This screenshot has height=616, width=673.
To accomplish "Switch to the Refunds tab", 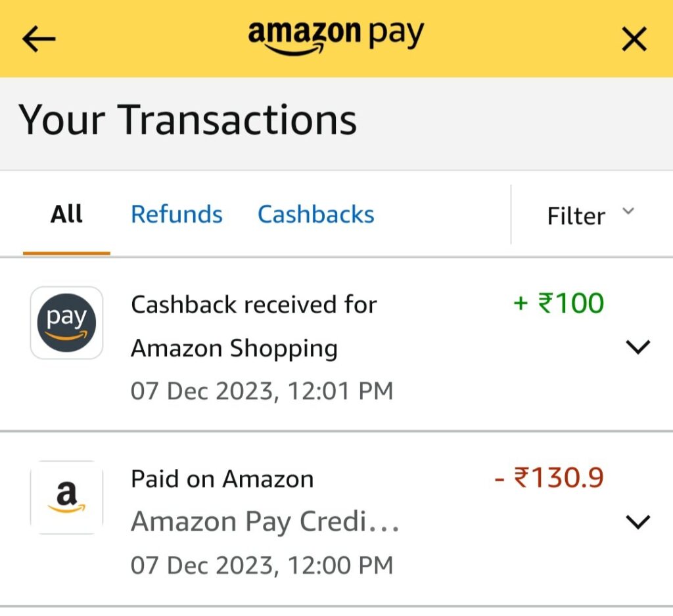I will tap(176, 215).
